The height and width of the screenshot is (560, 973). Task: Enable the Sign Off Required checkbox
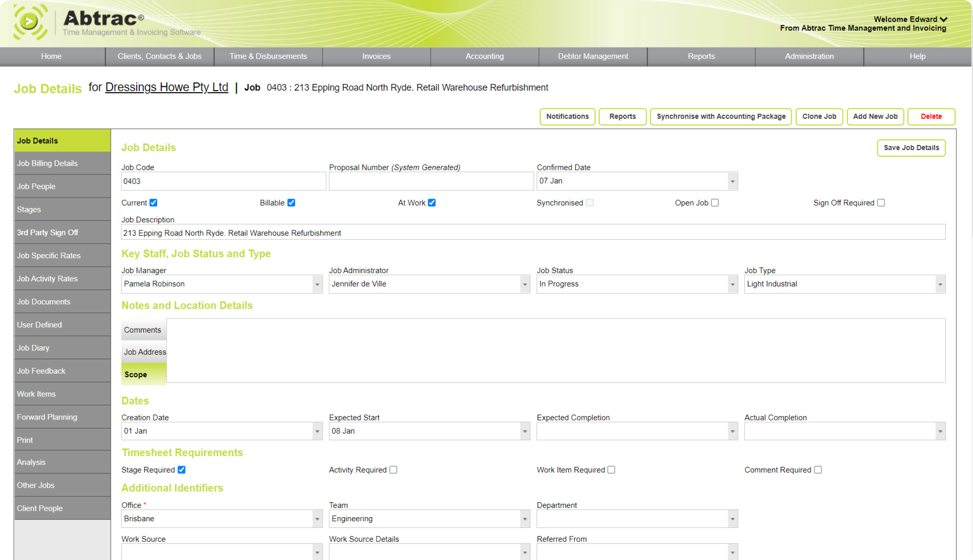pos(881,203)
